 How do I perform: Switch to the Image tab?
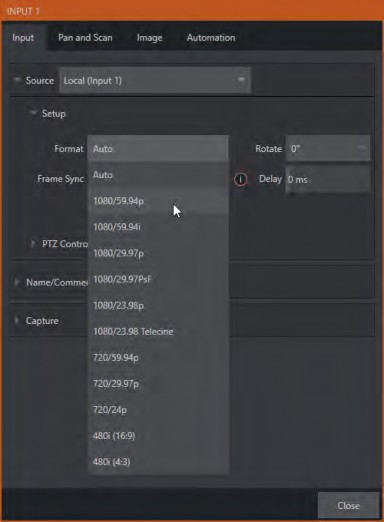[x=149, y=38]
